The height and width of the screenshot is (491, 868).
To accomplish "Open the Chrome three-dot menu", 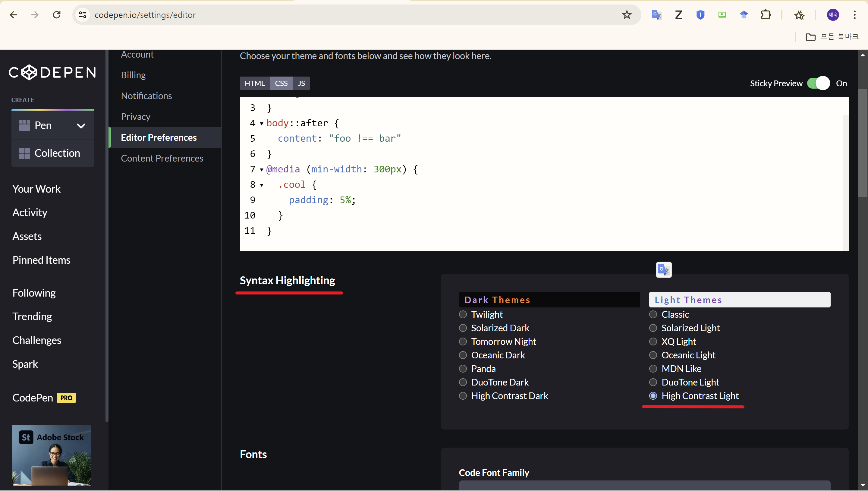I will tap(854, 15).
